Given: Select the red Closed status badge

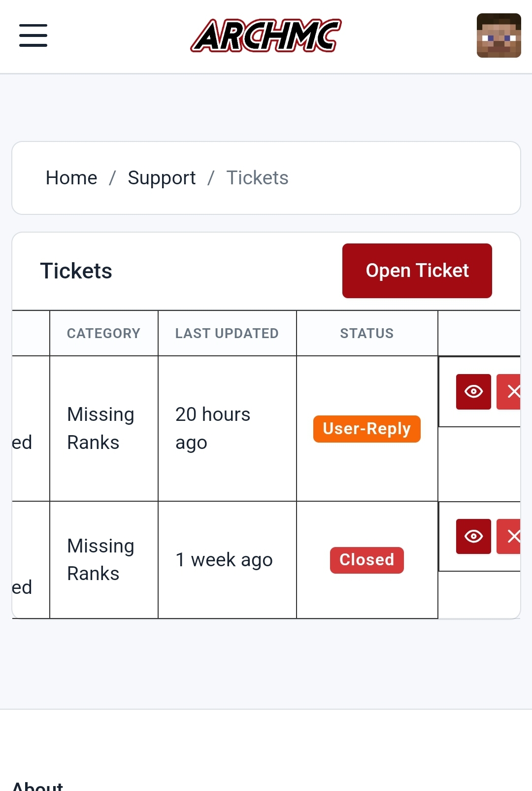Looking at the screenshot, I should coord(367,560).
